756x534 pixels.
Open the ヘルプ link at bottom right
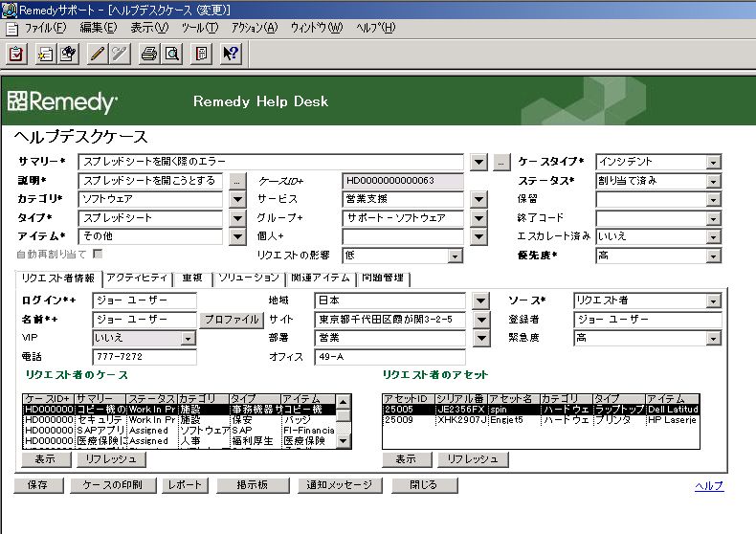tap(709, 486)
